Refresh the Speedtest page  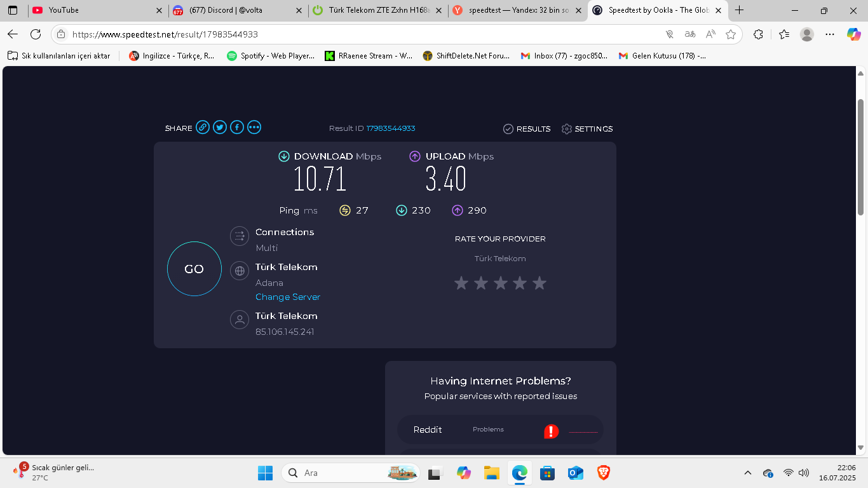pyautogui.click(x=36, y=34)
